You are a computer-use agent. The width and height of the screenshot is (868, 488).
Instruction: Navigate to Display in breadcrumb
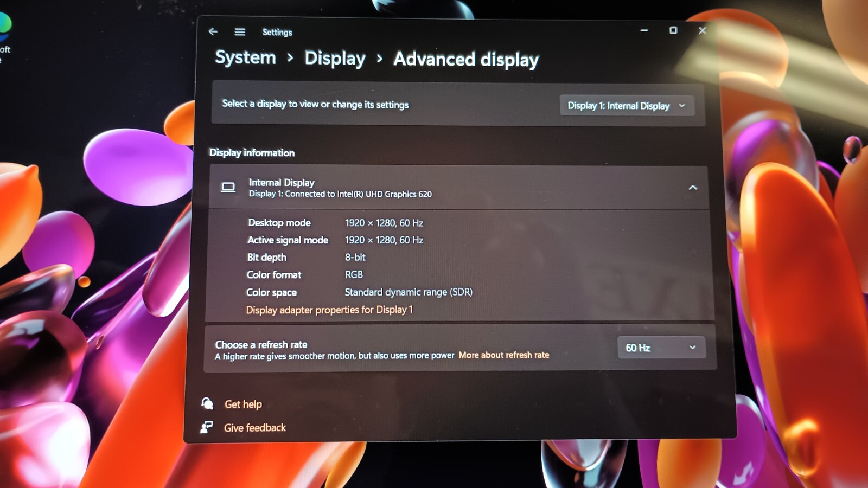pos(335,58)
